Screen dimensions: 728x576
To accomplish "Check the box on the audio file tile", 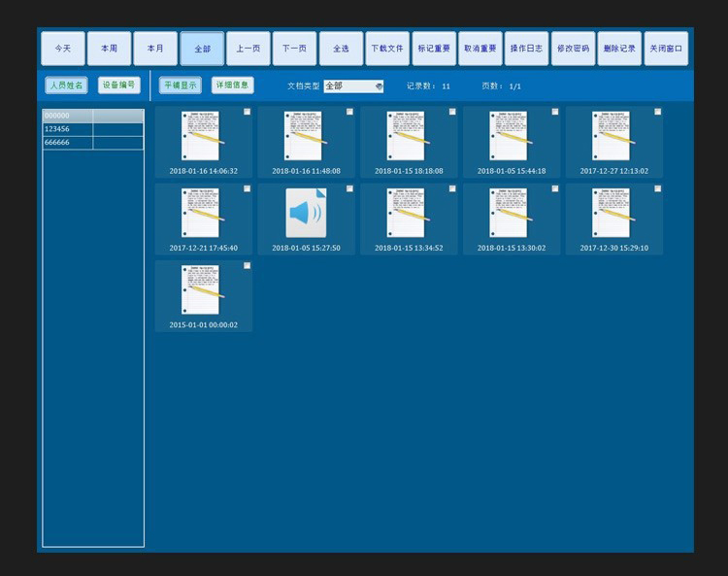I will click(x=349, y=188).
